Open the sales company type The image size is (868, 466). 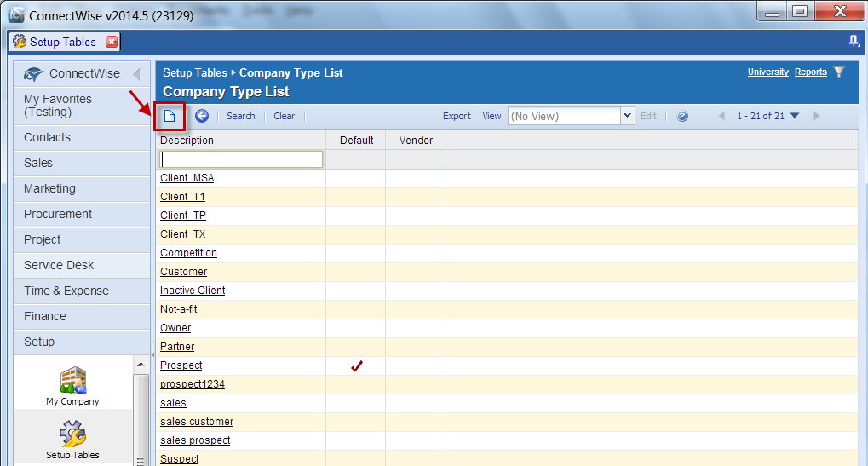point(173,403)
